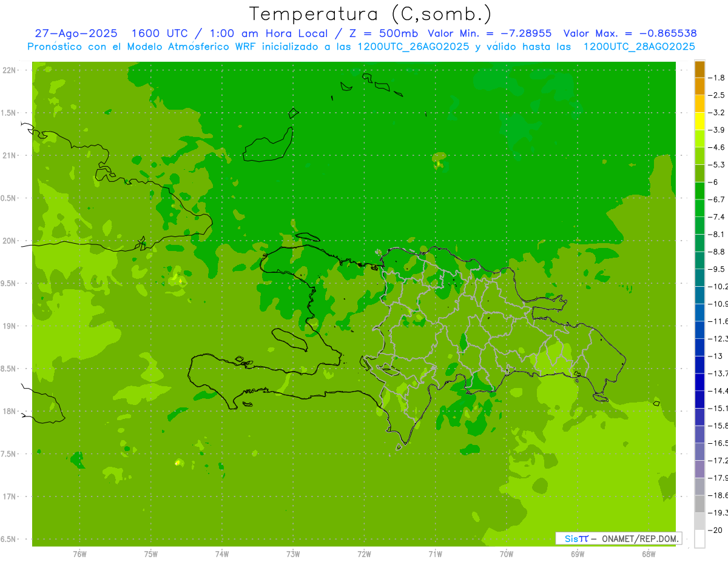Click the "70W" longitude label
This screenshot has height=562, width=728.
click(x=507, y=554)
